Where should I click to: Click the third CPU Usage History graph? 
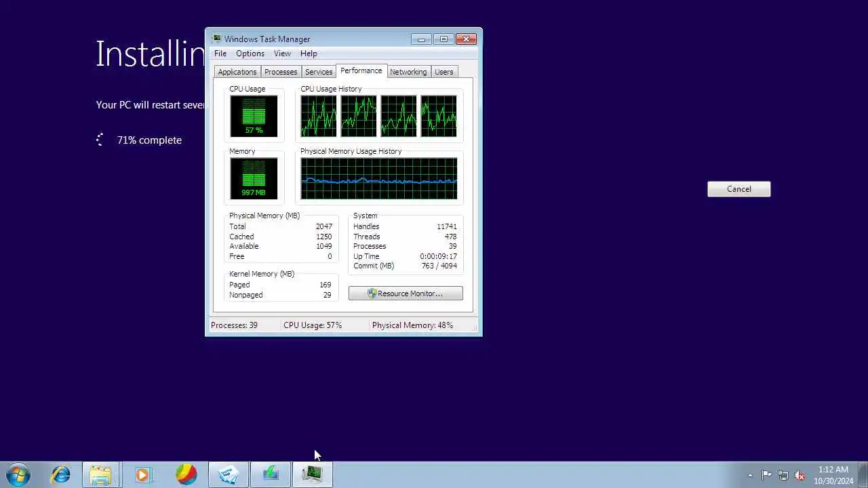tap(399, 116)
